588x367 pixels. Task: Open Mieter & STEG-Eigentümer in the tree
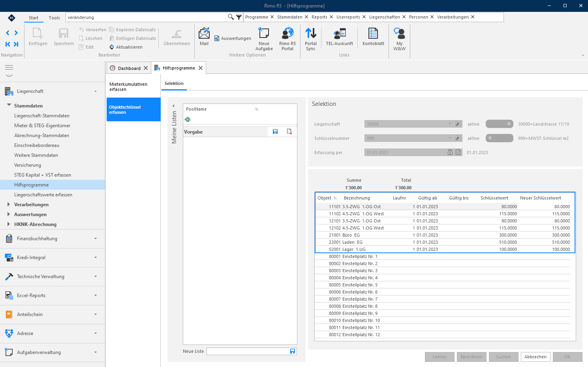(x=42, y=126)
